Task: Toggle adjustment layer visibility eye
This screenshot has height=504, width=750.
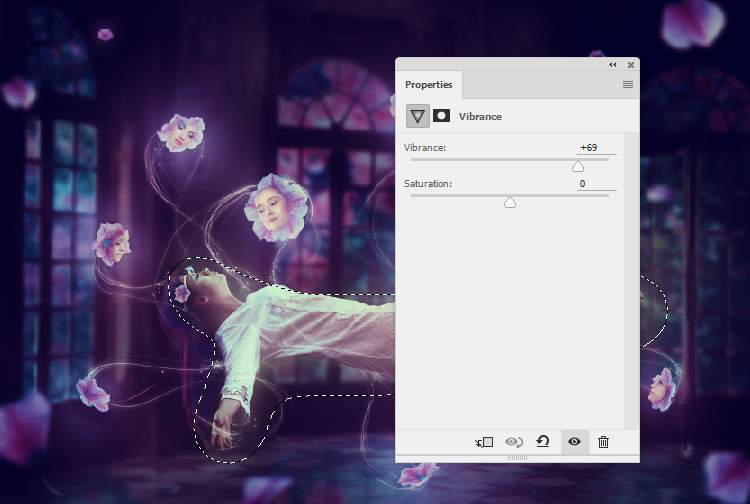Action: point(574,441)
